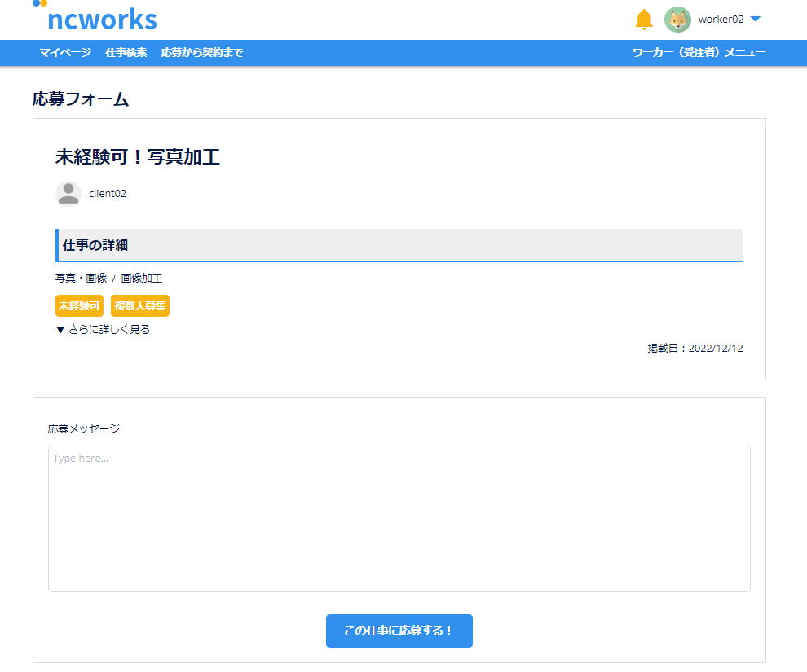The height and width of the screenshot is (672, 807).
Task: Open the ncworks logo home link
Action: click(x=95, y=17)
